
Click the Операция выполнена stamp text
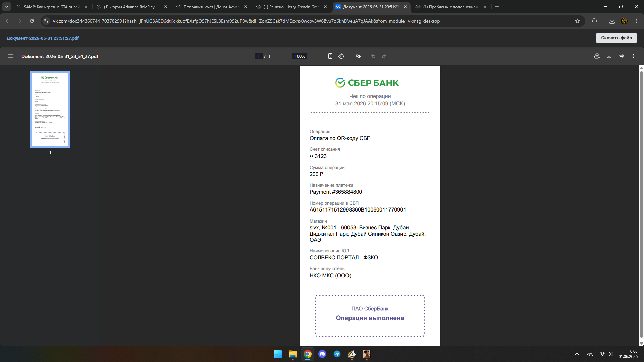[370, 318]
